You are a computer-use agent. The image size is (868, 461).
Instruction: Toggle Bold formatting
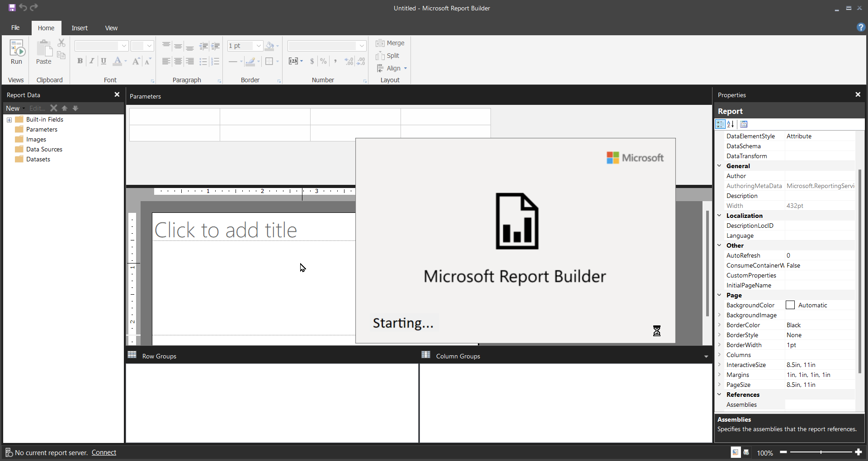tap(80, 61)
